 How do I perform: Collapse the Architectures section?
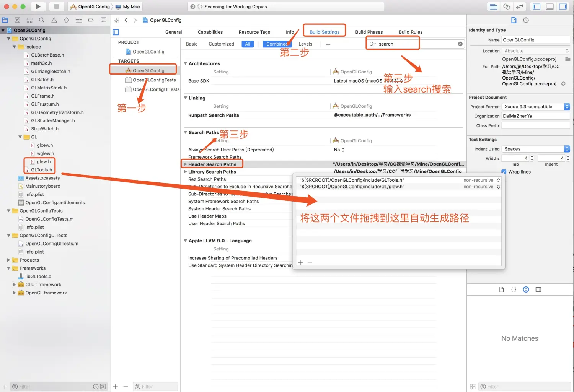pyautogui.click(x=186, y=63)
